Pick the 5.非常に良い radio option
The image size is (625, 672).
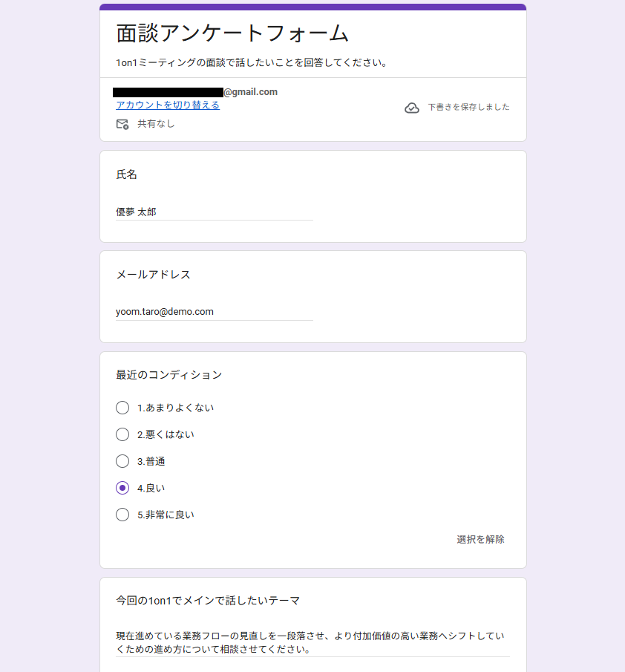[122, 515]
